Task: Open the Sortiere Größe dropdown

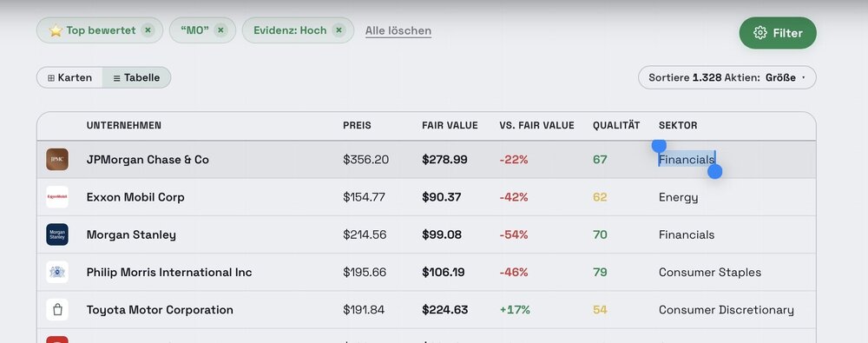Action: pos(727,77)
